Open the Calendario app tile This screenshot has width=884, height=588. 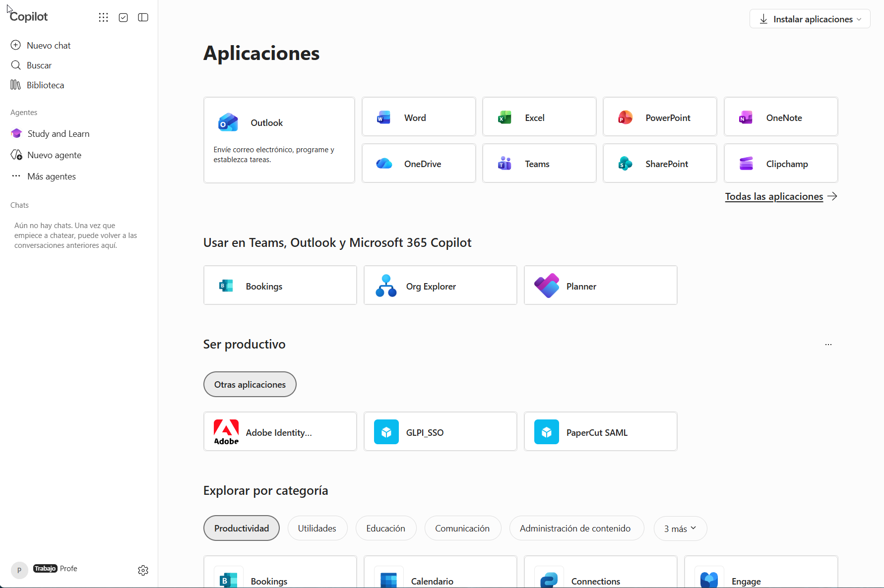(441, 572)
